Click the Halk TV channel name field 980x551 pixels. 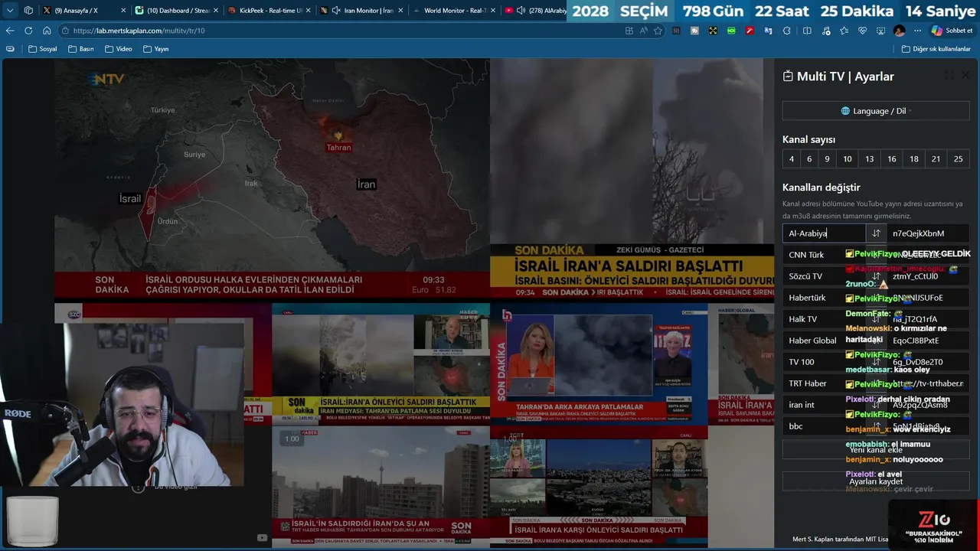824,319
